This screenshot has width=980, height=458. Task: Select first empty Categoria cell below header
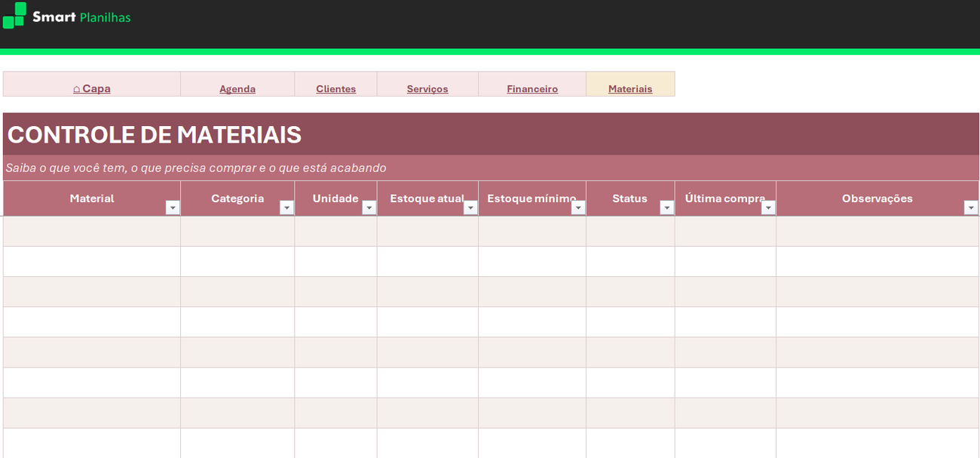[237, 232]
